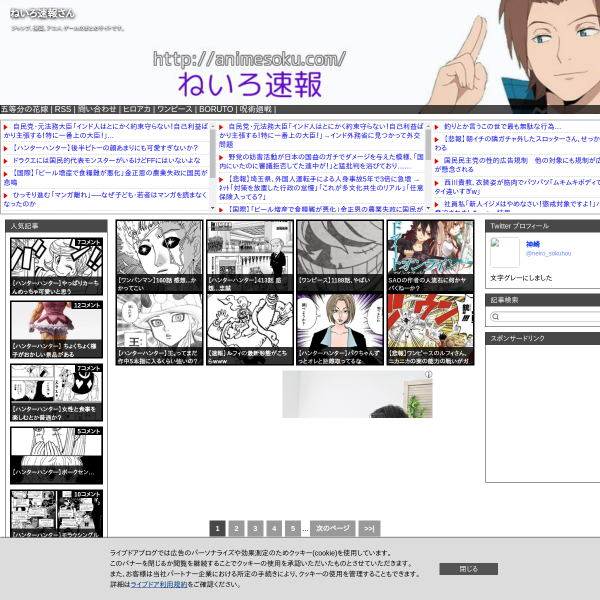Open ワンパンマン 160話 感想 article thumbnail
Image resolution: width=600 pixels, height=600 pixels.
(x=159, y=256)
